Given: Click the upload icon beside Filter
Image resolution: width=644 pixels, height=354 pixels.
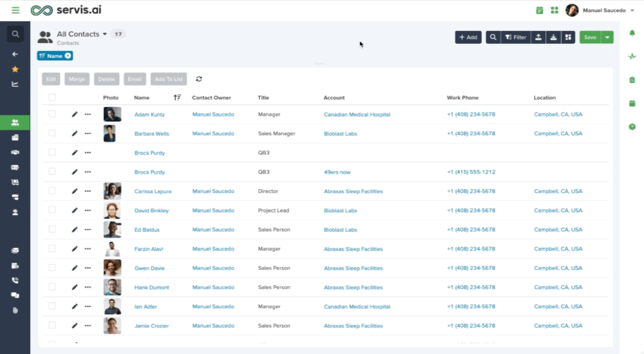Looking at the screenshot, I should (x=538, y=37).
